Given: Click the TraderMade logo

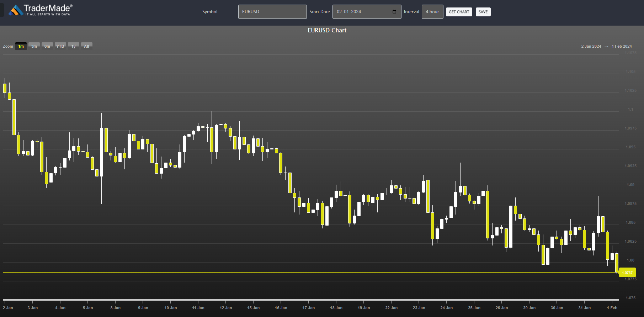Looking at the screenshot, I should pyautogui.click(x=41, y=10).
